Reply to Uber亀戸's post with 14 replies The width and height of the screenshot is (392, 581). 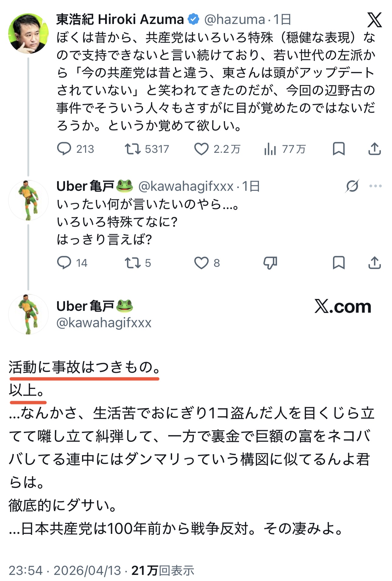(x=64, y=263)
